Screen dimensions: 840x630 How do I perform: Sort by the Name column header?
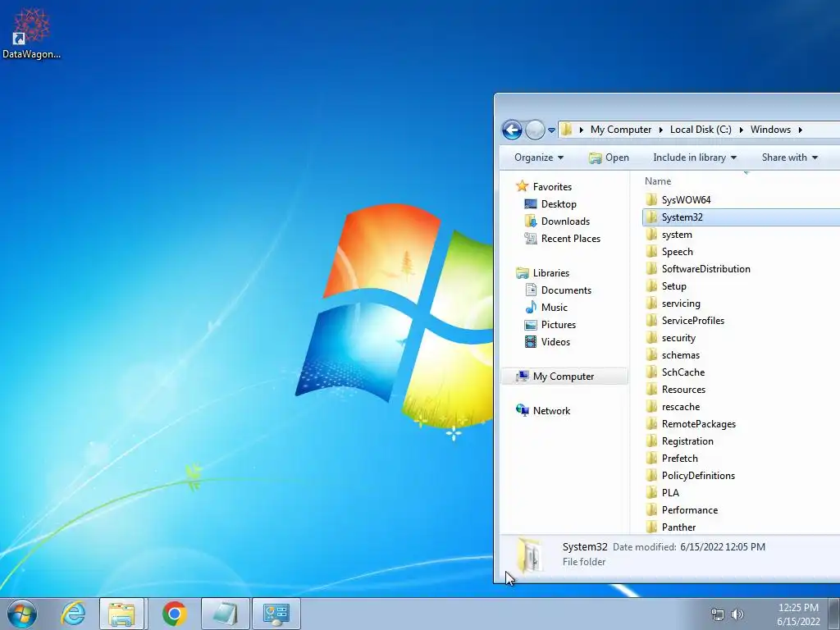pos(657,181)
